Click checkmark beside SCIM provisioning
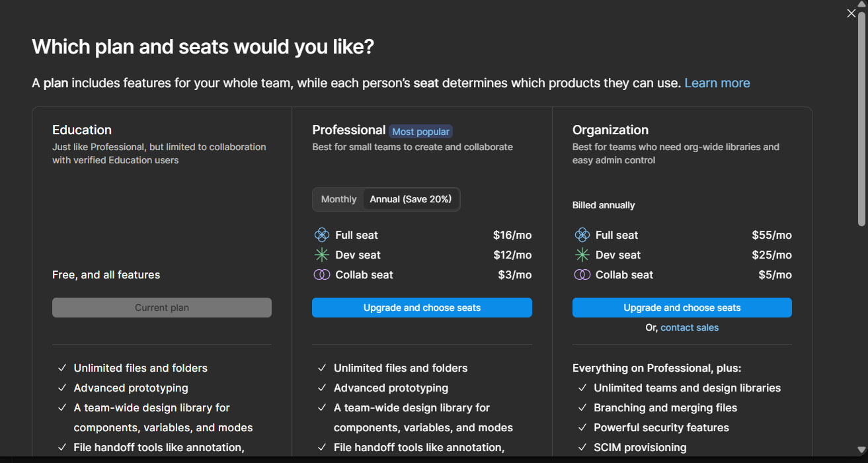 point(582,447)
